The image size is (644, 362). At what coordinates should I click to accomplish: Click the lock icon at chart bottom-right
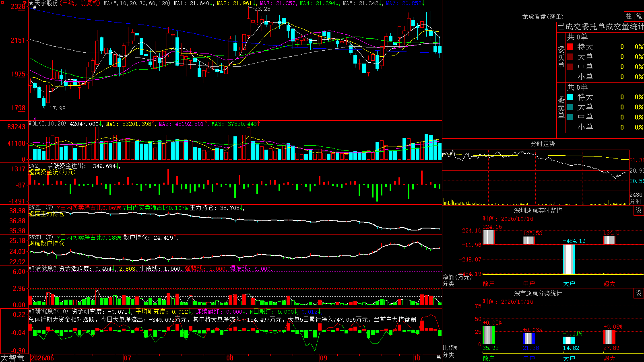(438, 357)
